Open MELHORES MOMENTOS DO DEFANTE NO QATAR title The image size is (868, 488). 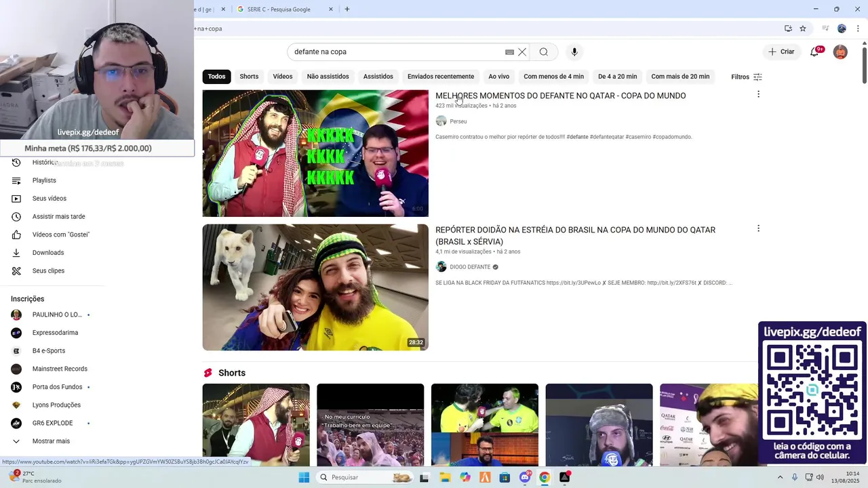[561, 96]
